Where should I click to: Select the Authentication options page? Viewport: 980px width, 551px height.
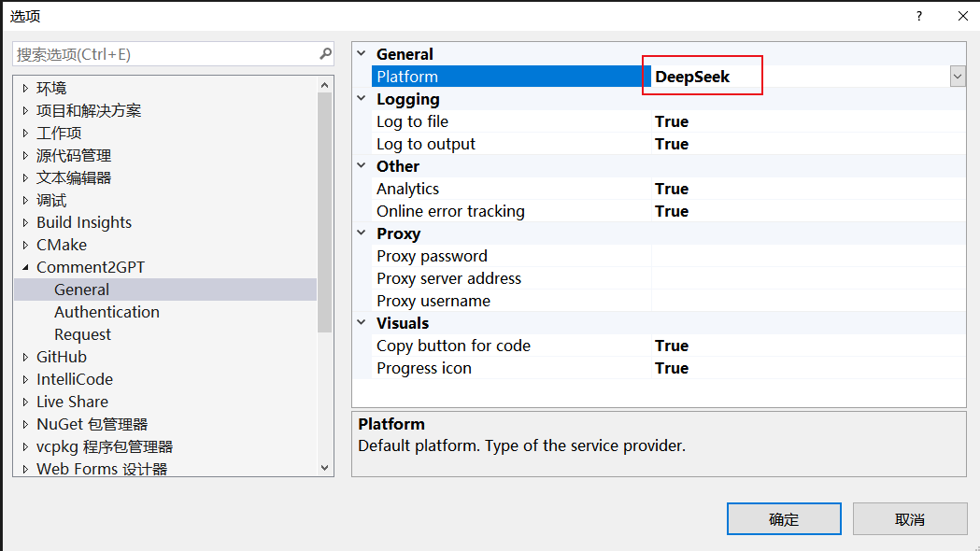point(107,312)
